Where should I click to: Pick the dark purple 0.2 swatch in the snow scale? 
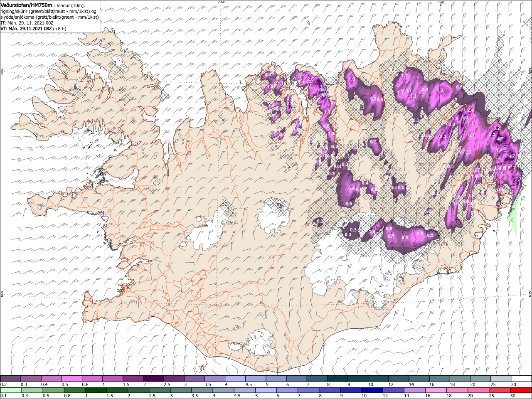pyautogui.click(x=10, y=378)
